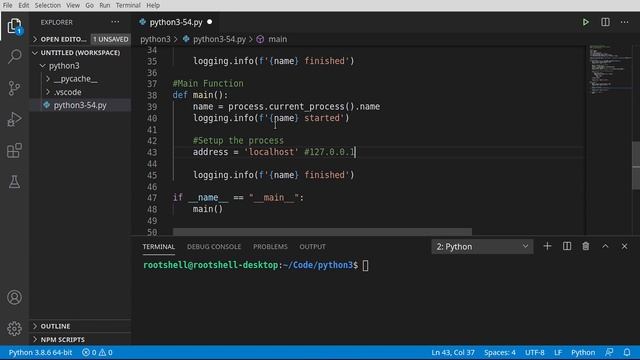Open the Run menu
Image resolution: width=640 pixels, height=360 pixels.
click(104, 5)
